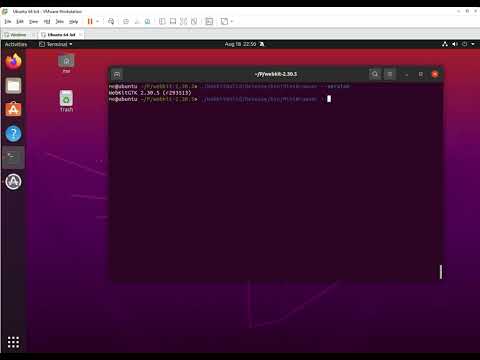
Task: Click the power icon in the top bar
Action: pyautogui.click(x=464, y=44)
